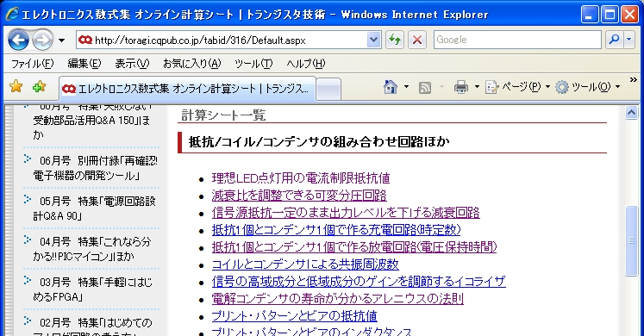The height and width of the screenshot is (336, 644).
Task: Click the Forward navigation arrow
Action: pyautogui.click(x=43, y=40)
